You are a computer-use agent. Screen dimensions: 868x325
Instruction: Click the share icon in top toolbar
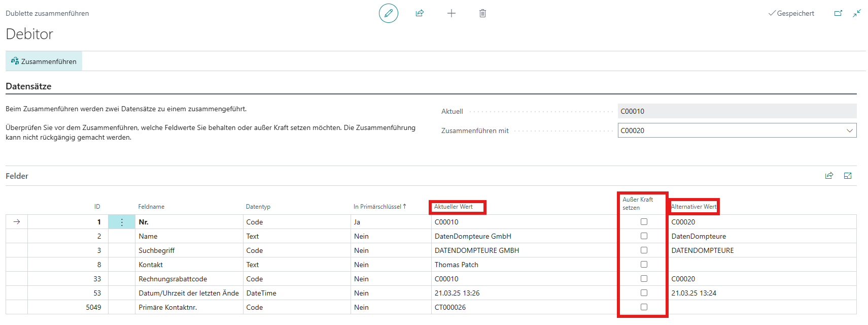tap(420, 13)
